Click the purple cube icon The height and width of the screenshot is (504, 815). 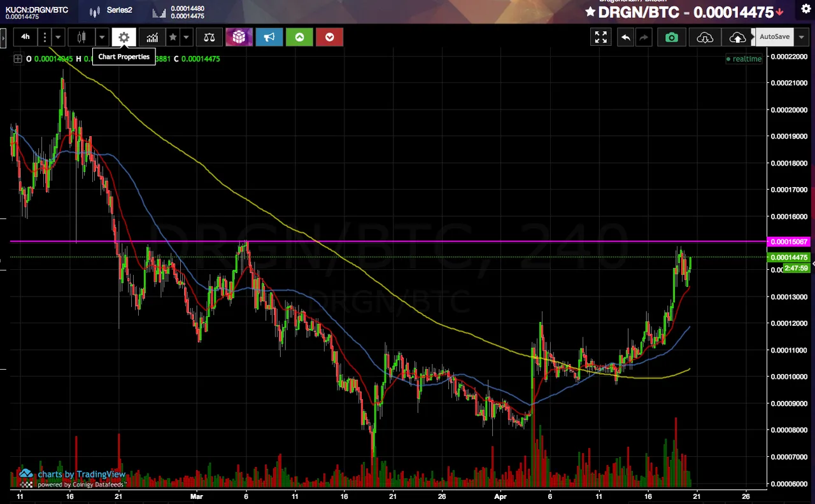pyautogui.click(x=239, y=37)
